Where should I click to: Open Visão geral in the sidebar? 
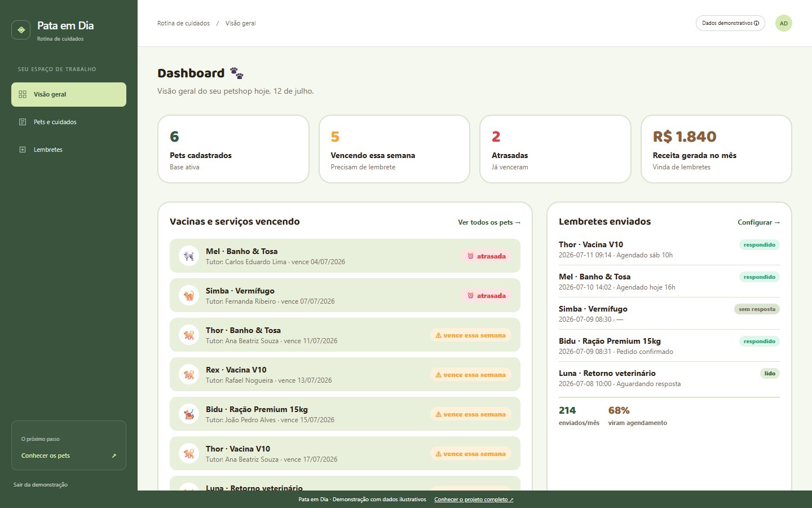69,94
